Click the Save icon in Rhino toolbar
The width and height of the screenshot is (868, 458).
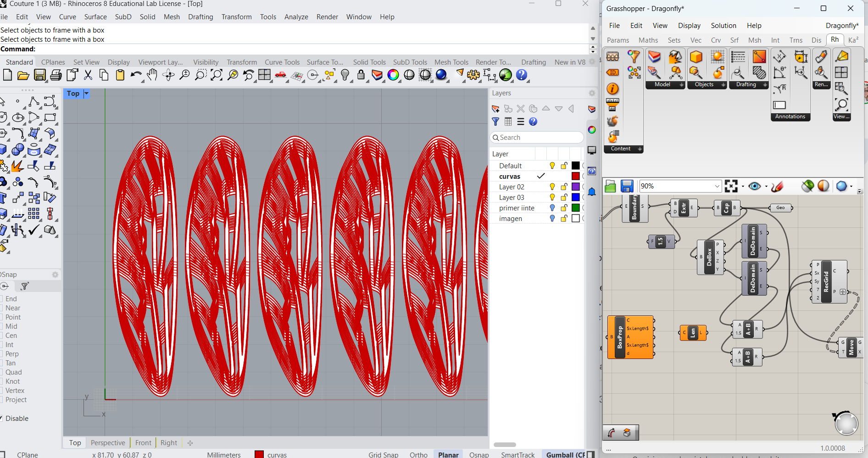[x=40, y=75]
